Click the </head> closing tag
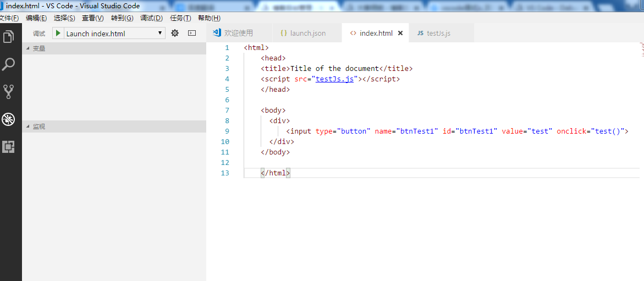Image resolution: width=644 pixels, height=281 pixels. [275, 89]
